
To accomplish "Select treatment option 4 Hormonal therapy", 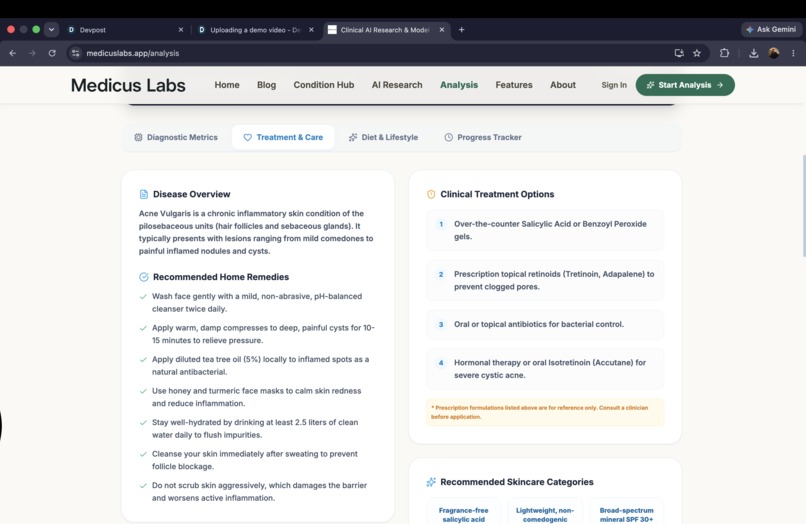I will 545,369.
